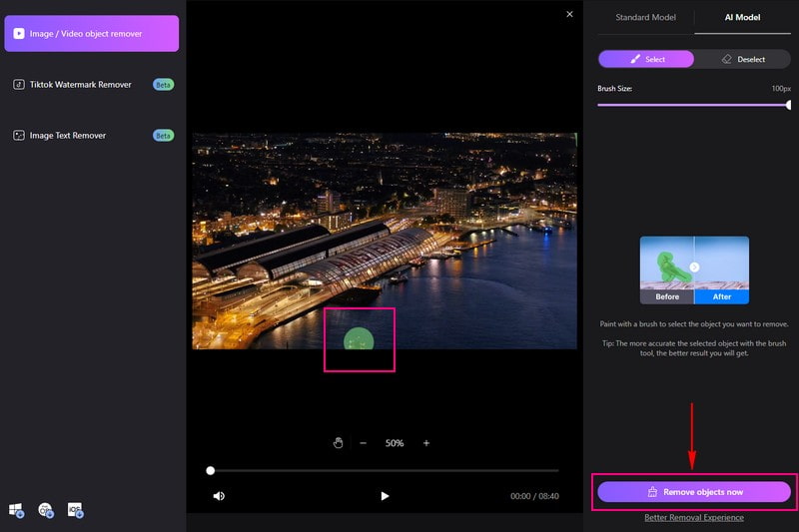
Task: Click the video timeline playhead
Action: 211,470
